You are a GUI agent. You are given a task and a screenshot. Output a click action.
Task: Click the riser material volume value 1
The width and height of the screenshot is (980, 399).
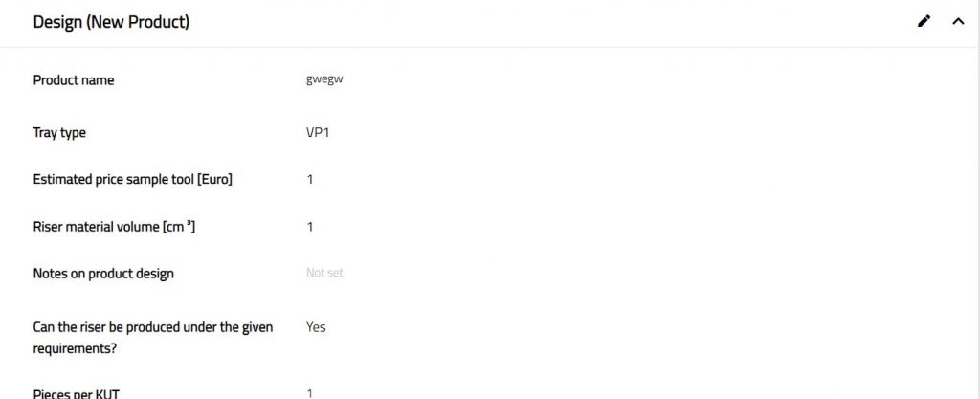coord(310,227)
